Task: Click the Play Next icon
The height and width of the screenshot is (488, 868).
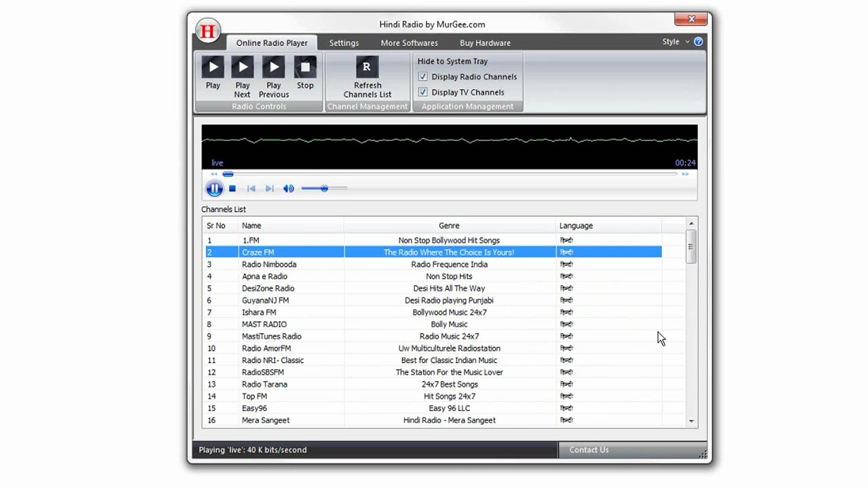Action: [x=242, y=67]
